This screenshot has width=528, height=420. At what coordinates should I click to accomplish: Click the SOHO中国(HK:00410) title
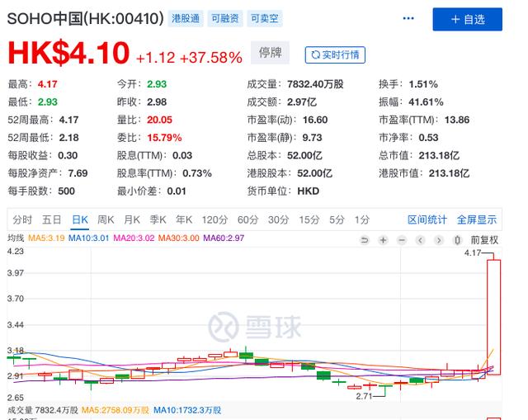pyautogui.click(x=86, y=18)
